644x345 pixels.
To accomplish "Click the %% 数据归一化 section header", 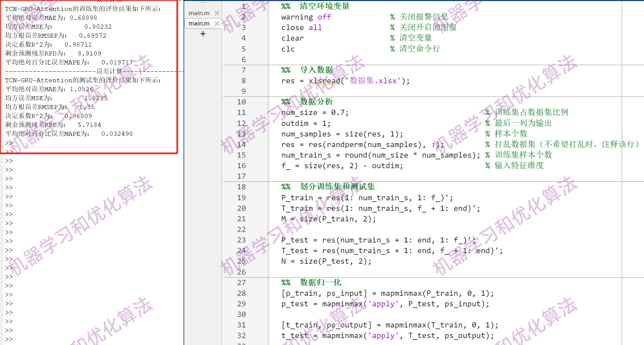I will pos(311,283).
